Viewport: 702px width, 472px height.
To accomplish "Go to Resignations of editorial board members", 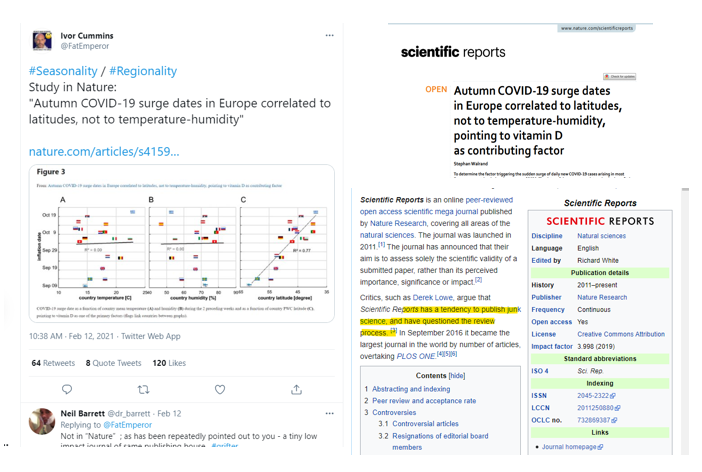I will click(x=440, y=442).
